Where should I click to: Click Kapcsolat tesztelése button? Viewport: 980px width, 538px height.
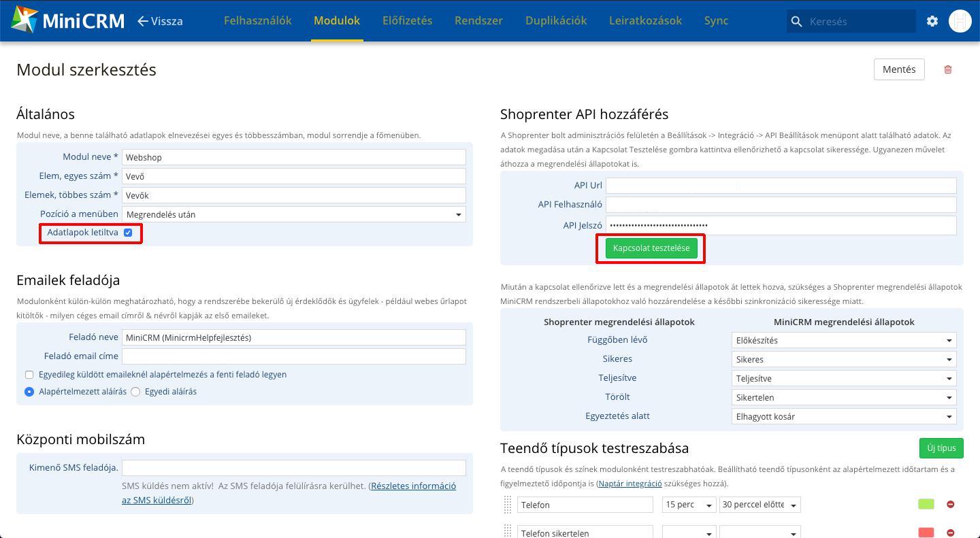pyautogui.click(x=651, y=248)
